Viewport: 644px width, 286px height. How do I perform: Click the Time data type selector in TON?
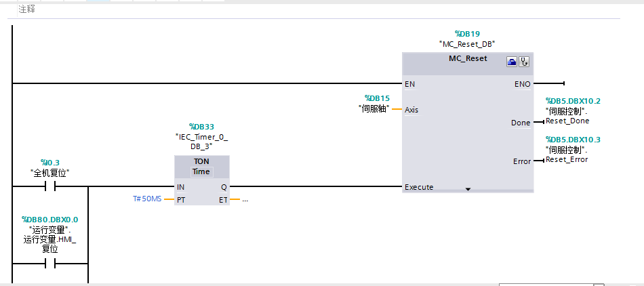(x=201, y=171)
